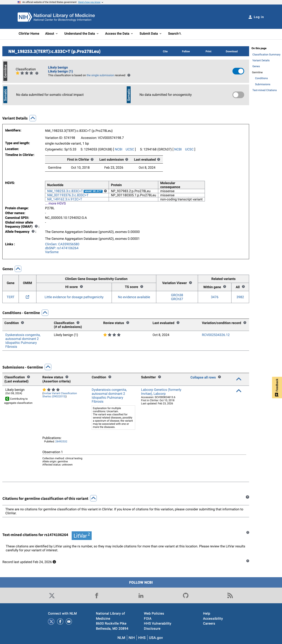Open dbSNP rs1474106264 link
The width and height of the screenshot is (282, 644).
pos(62,248)
